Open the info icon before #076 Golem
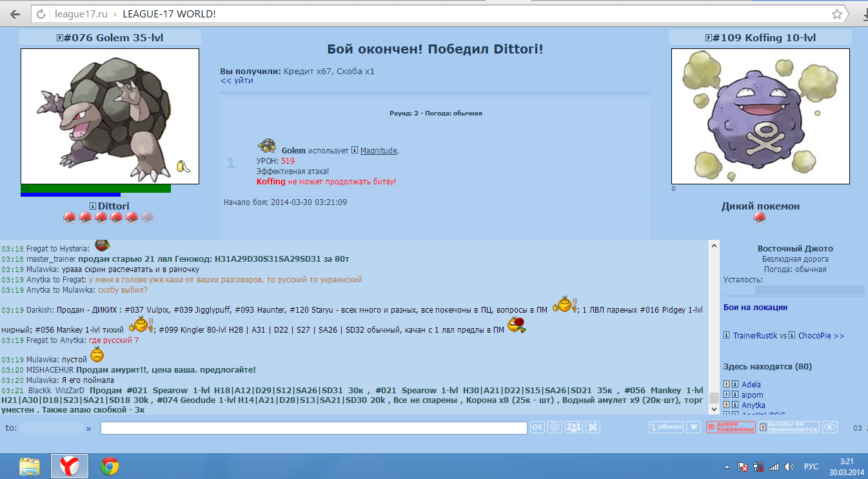 point(60,38)
